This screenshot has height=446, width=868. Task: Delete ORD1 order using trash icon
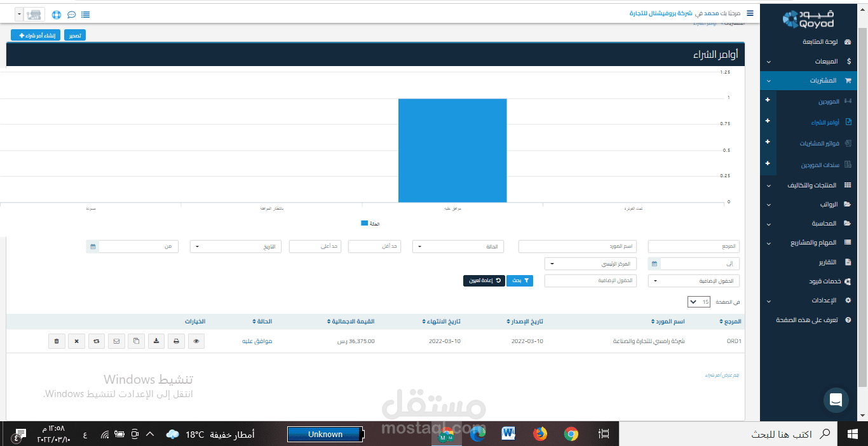pos(57,341)
